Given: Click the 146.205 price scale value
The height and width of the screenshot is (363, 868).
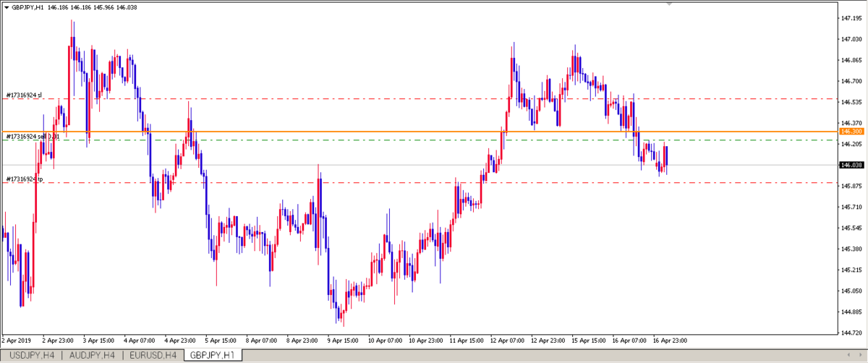Looking at the screenshot, I should [851, 145].
